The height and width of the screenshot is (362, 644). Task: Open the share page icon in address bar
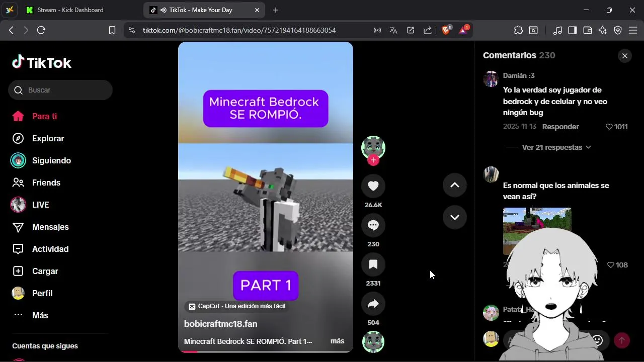pyautogui.click(x=428, y=30)
